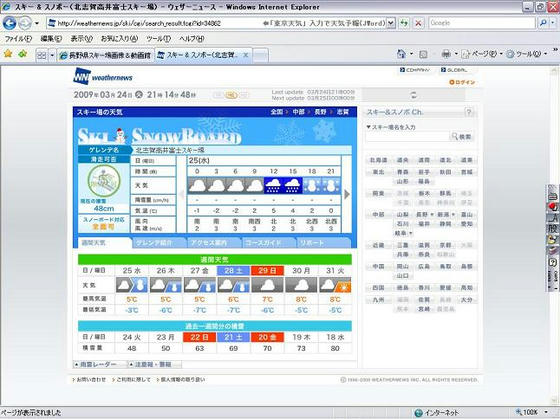Click the weathernews logo
Viewport: 560px width, 419px height.
tap(103, 76)
